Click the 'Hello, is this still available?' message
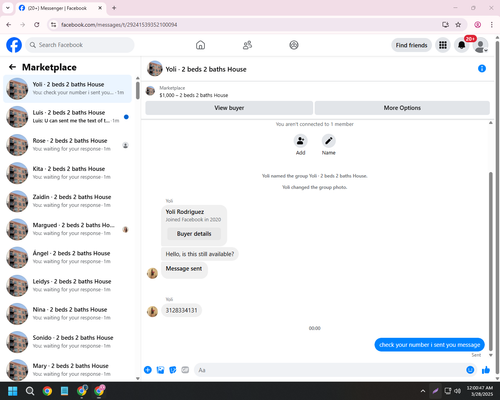Image resolution: width=500 pixels, height=400 pixels. point(200,254)
